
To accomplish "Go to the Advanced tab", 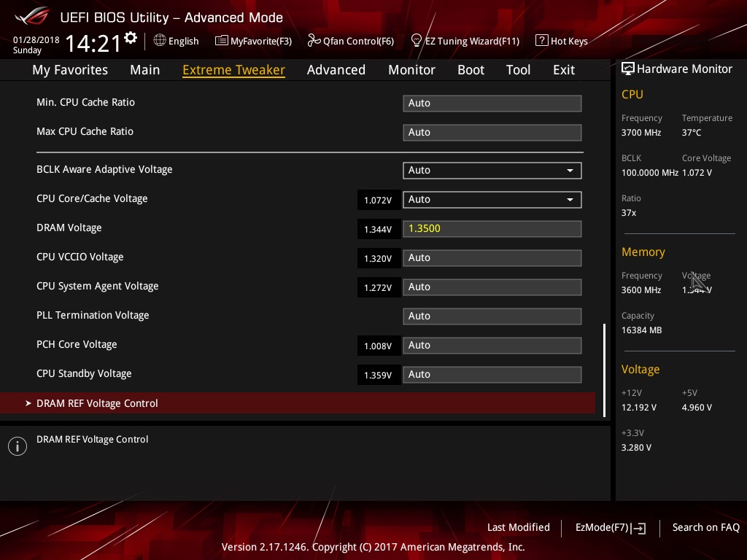I will pyautogui.click(x=336, y=70).
